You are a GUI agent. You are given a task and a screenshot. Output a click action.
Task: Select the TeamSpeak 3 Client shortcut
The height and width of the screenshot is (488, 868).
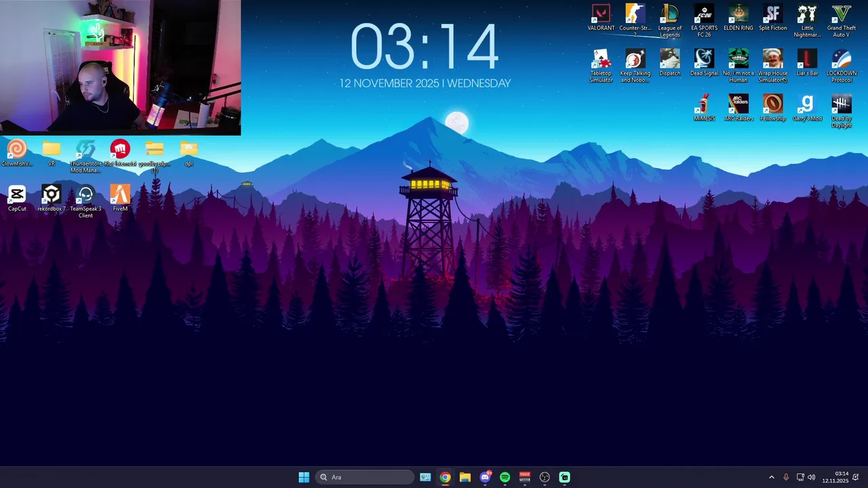coord(85,202)
